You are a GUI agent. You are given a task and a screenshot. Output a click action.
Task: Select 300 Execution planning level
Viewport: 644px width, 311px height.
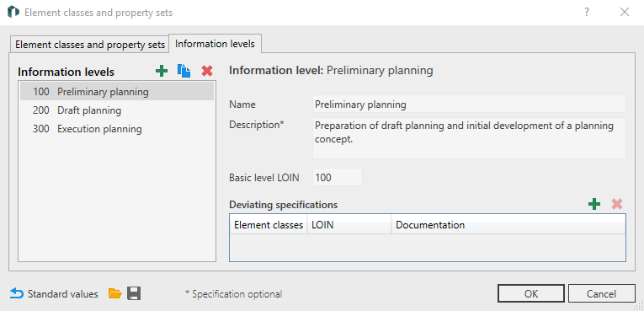pyautogui.click(x=117, y=129)
